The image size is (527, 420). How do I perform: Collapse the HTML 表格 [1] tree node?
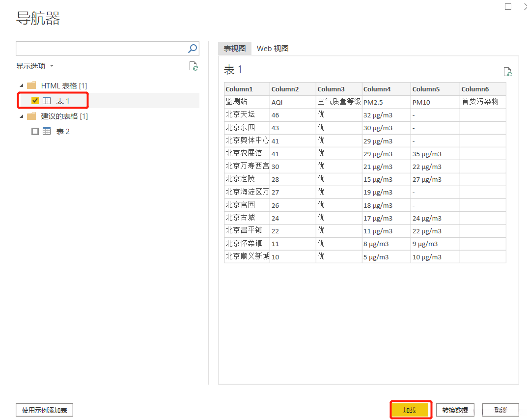coord(22,86)
